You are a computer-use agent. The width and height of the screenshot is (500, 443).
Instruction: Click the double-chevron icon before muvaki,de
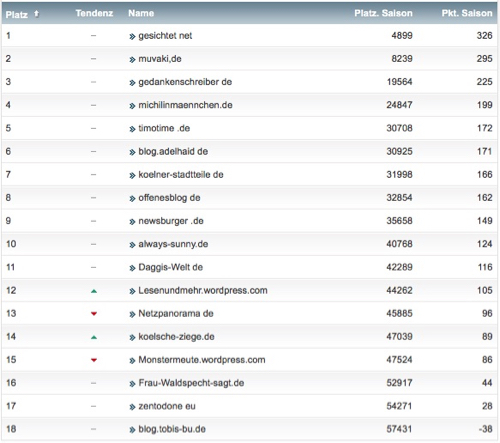132,60
